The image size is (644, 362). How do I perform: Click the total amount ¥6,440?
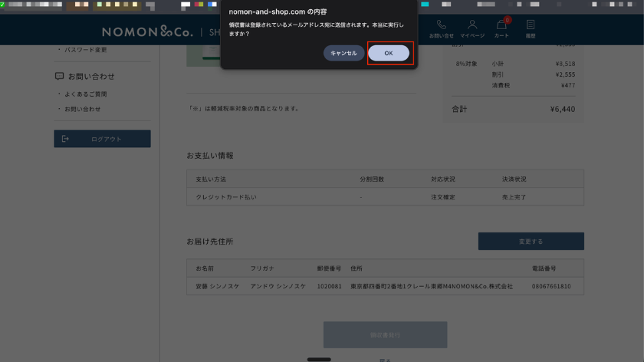pyautogui.click(x=562, y=109)
